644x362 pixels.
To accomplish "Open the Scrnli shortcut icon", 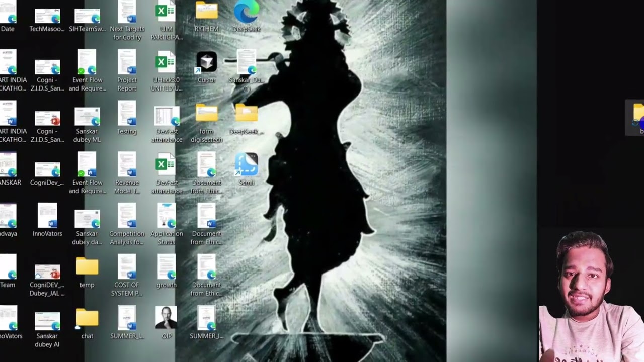I will 246,166.
